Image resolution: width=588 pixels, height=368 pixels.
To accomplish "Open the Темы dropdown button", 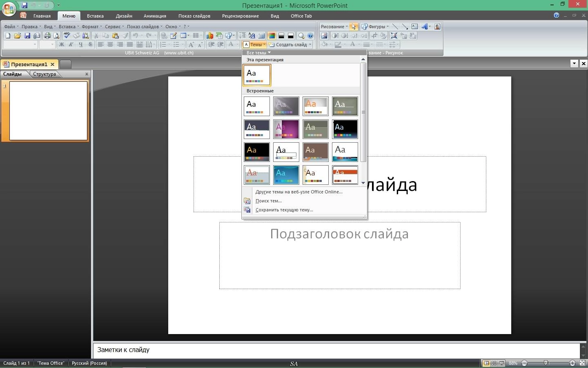I will pyautogui.click(x=254, y=44).
